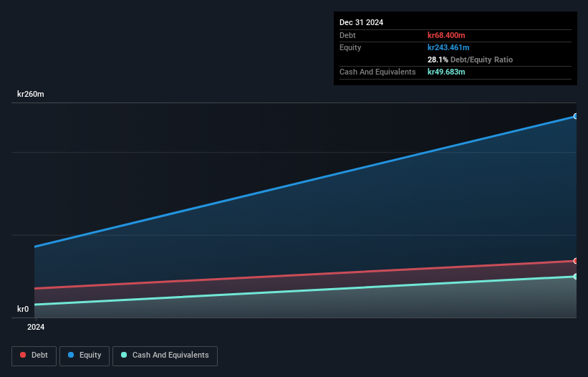The image size is (588, 377).
Task: Click the 2024 x-axis label
Action: [x=36, y=327]
